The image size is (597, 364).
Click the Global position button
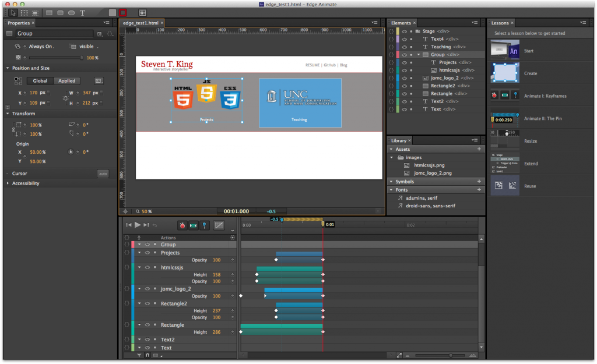coord(40,80)
